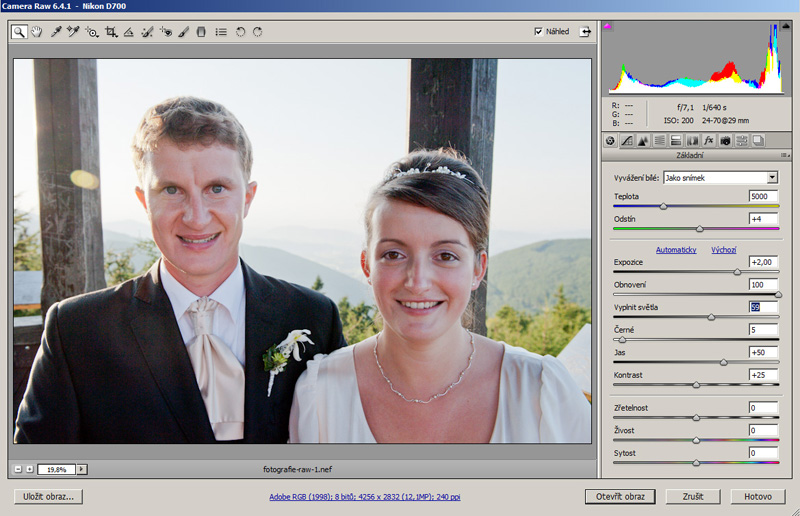The height and width of the screenshot is (516, 800).
Task: Open the Základní panel options menu
Action: pos(784,155)
